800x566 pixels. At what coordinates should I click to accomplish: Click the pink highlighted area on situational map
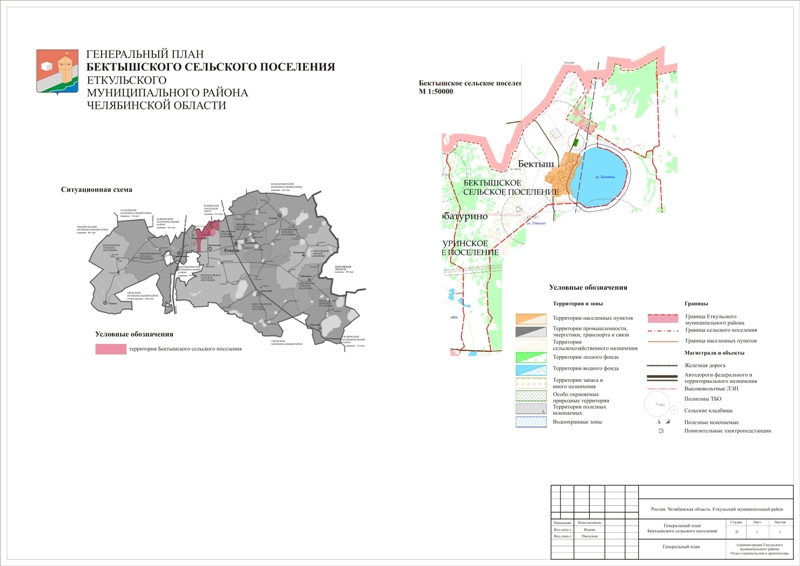click(208, 236)
